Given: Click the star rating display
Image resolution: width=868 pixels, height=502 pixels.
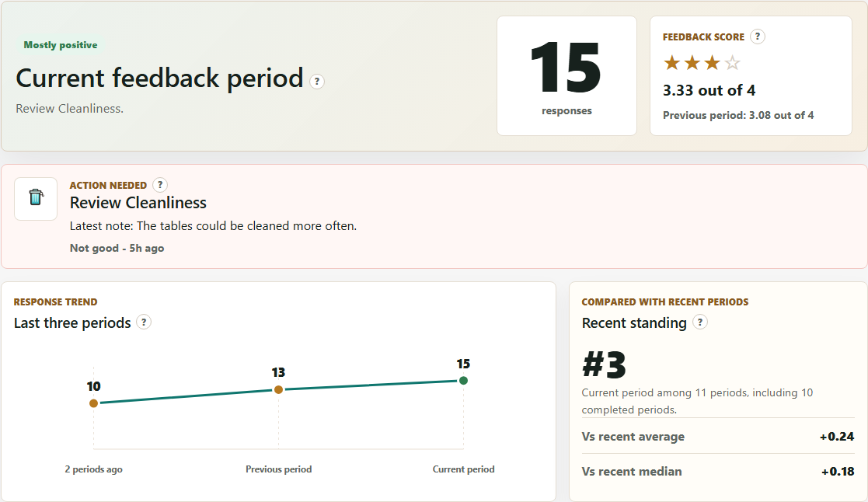Looking at the screenshot, I should (x=702, y=63).
